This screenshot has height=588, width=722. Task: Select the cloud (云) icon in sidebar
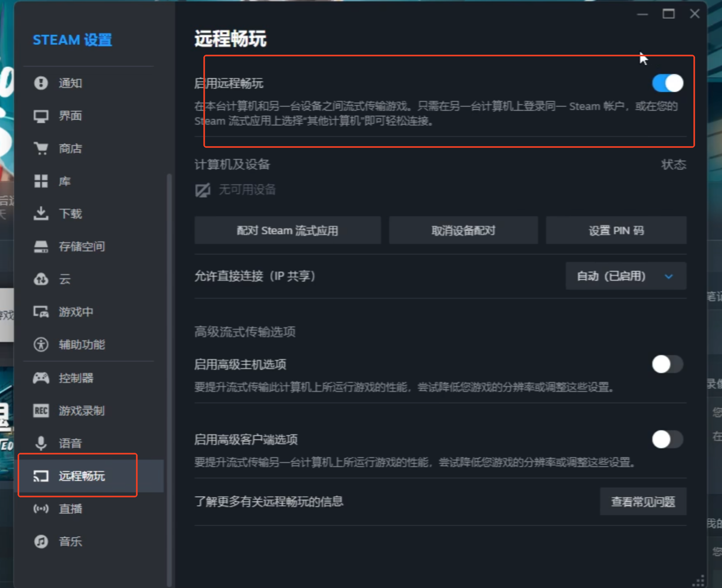(41, 279)
